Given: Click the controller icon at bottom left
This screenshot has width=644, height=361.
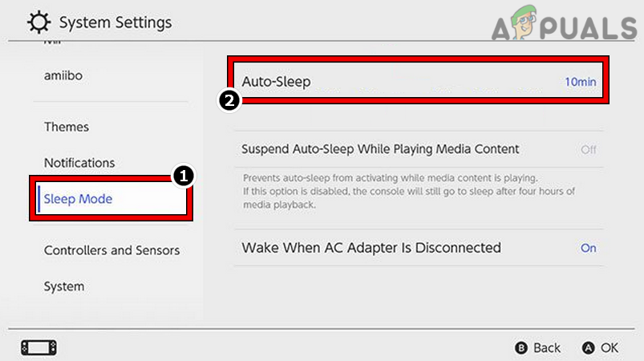Looking at the screenshot, I should 38,347.
